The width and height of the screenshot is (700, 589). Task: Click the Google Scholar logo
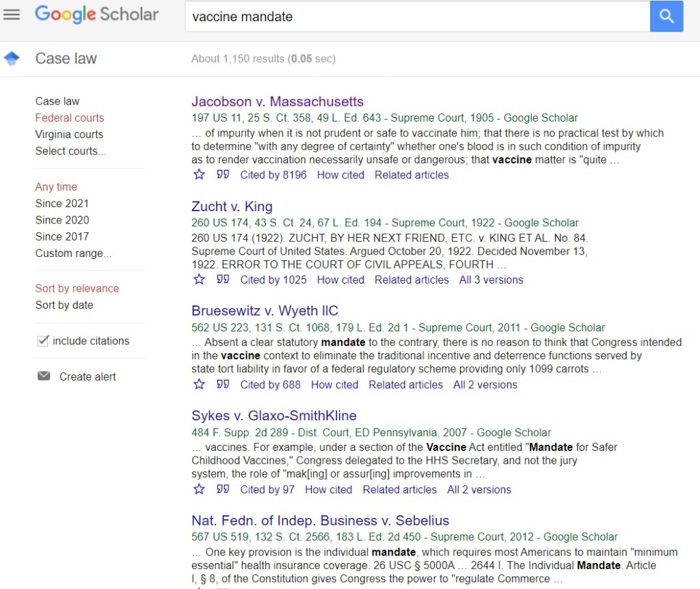tap(96, 15)
